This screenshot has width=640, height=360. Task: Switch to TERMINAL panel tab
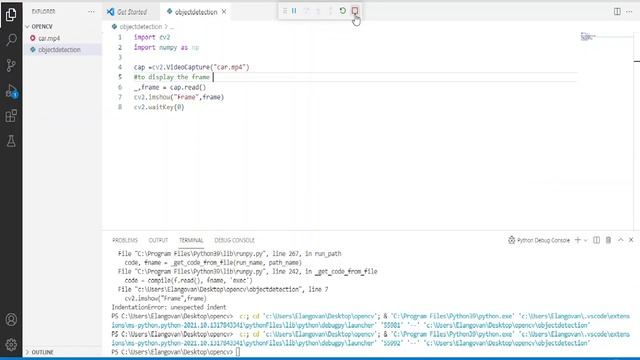[191, 240]
